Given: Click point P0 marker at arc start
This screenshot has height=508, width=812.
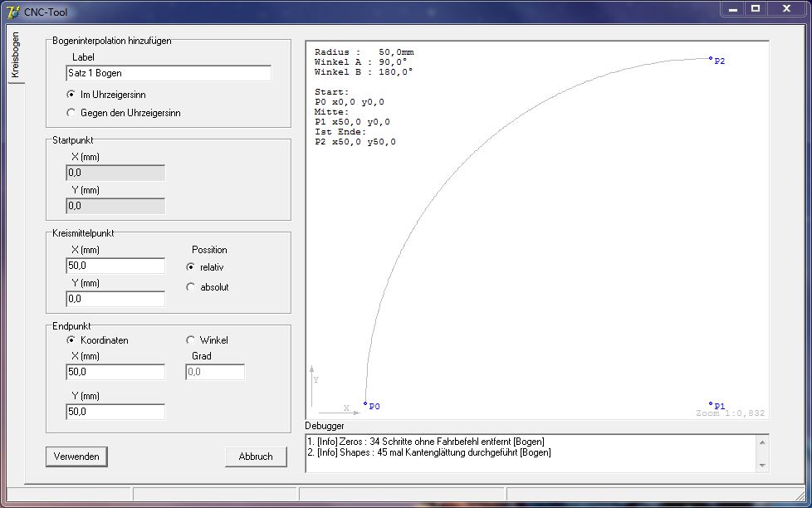Looking at the screenshot, I should click(x=365, y=404).
